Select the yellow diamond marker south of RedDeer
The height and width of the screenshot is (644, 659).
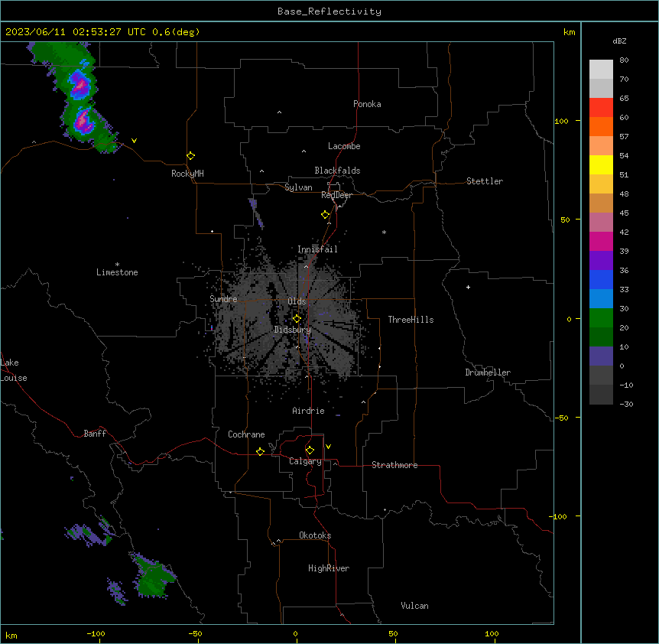pos(325,215)
